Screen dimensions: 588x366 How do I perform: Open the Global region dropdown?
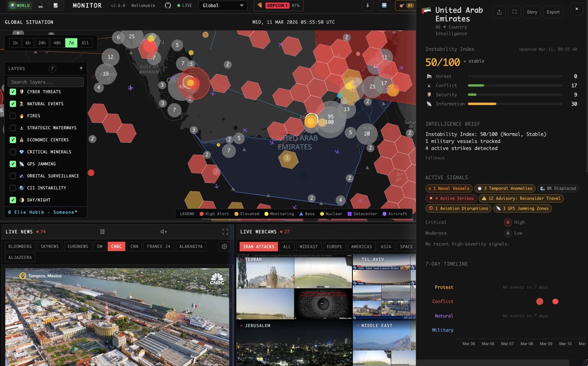click(223, 6)
